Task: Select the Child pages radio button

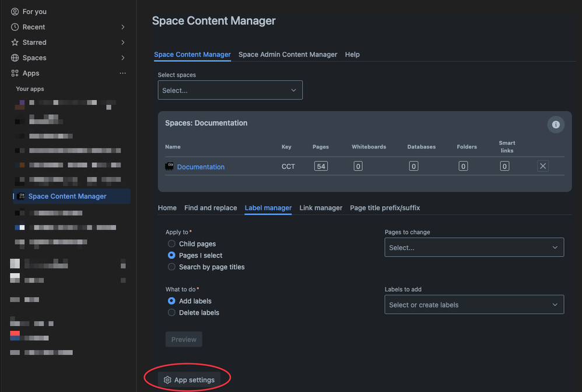Action: [171, 244]
